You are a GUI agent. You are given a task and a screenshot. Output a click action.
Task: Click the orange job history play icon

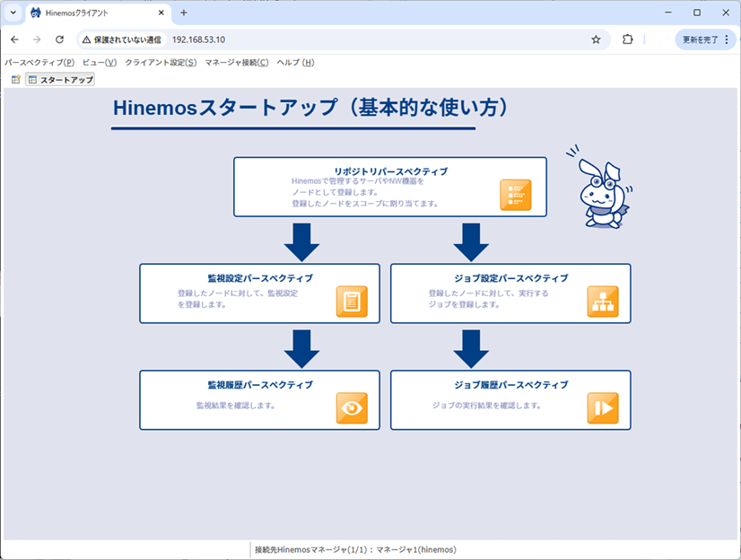(603, 407)
